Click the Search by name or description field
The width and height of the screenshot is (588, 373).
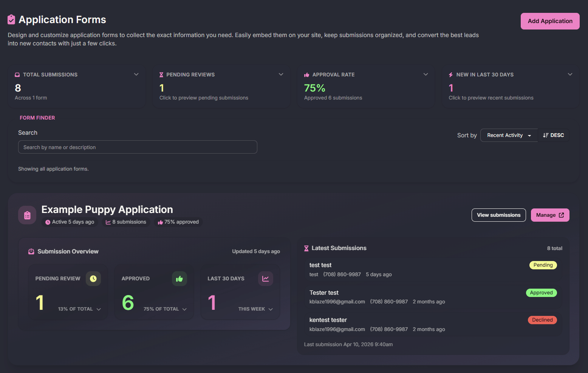click(138, 147)
